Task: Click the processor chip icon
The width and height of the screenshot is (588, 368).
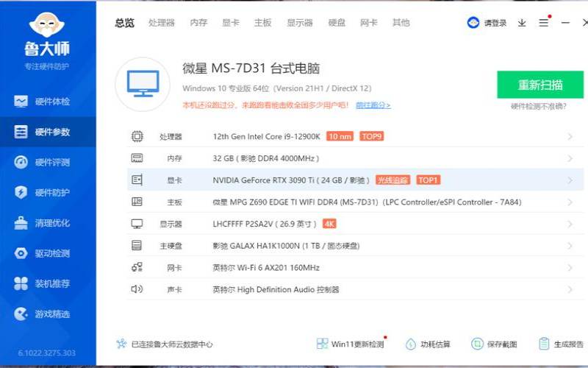Action: [x=137, y=136]
